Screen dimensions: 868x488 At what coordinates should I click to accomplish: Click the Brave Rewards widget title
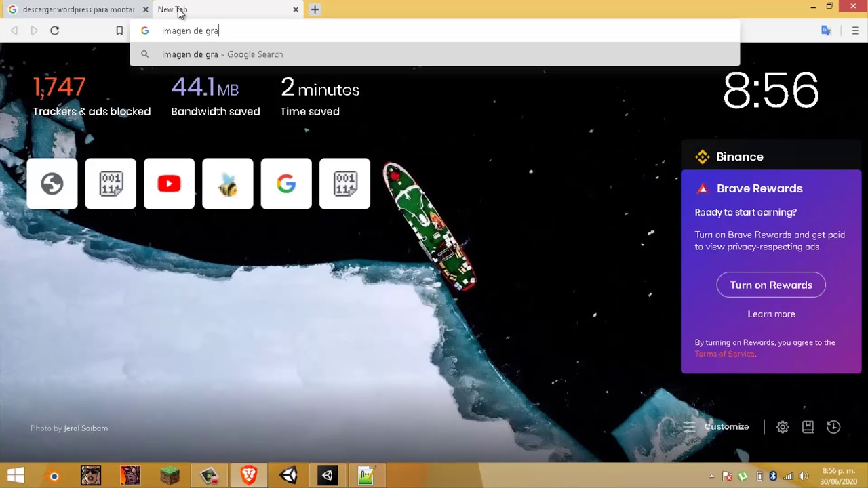(759, 188)
